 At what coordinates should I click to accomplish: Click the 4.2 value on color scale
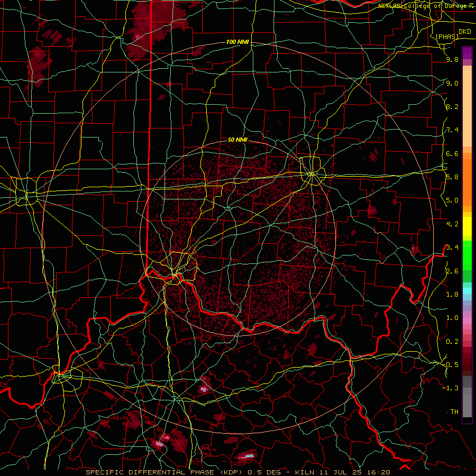[x=452, y=224]
